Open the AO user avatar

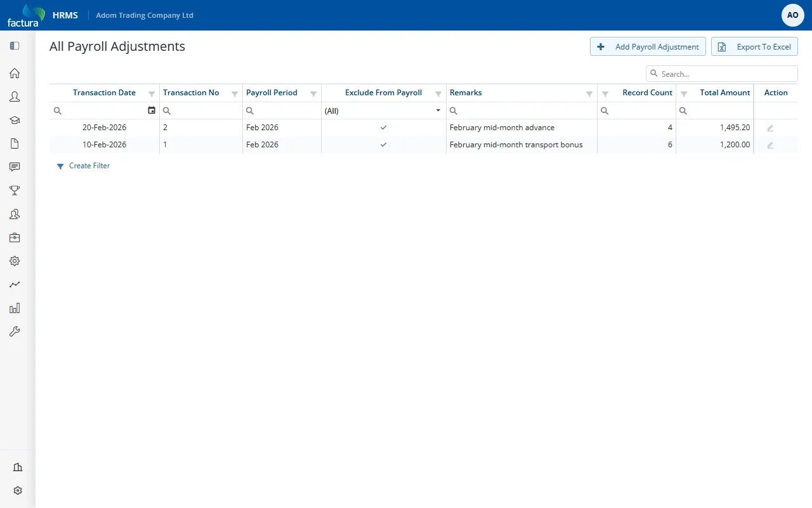coord(793,15)
